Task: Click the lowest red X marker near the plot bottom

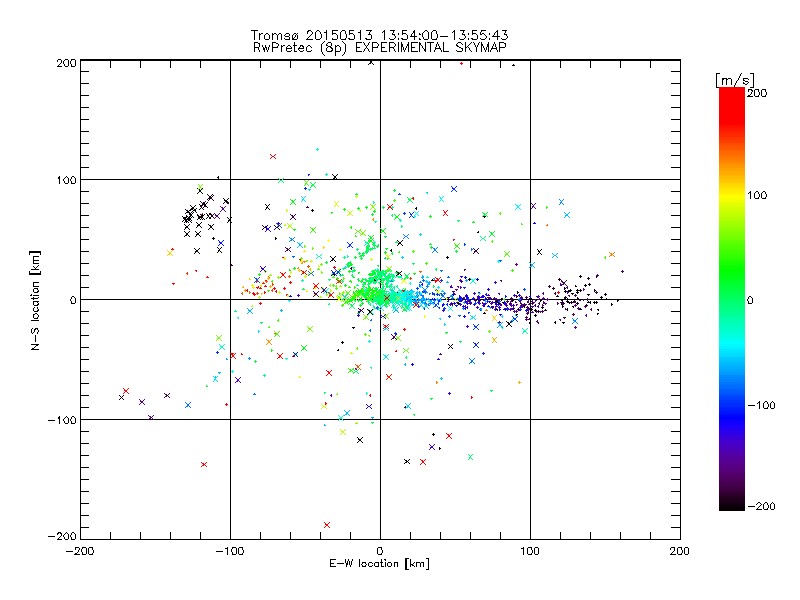Action: point(327,525)
